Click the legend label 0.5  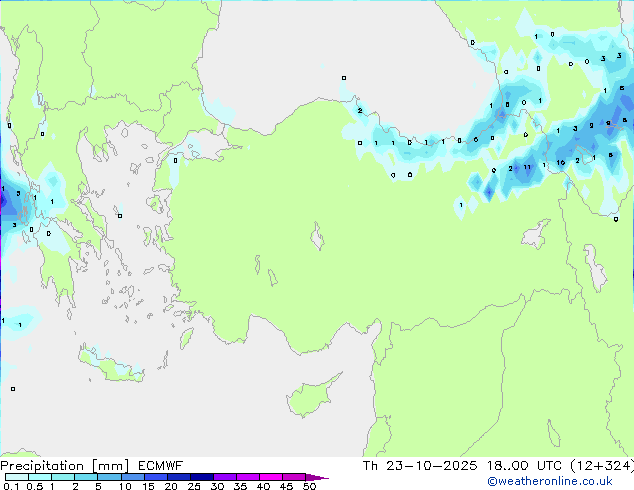(35, 486)
